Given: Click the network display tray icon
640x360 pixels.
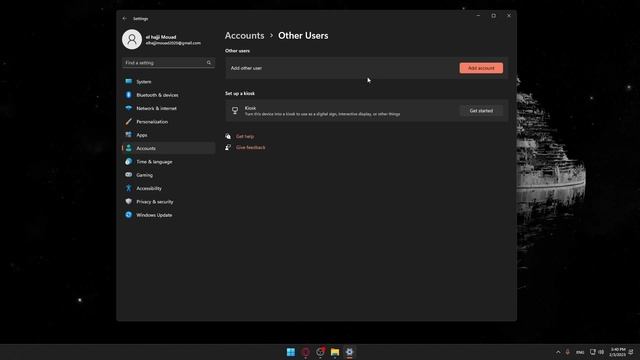Looking at the screenshot, I should click(x=593, y=352).
